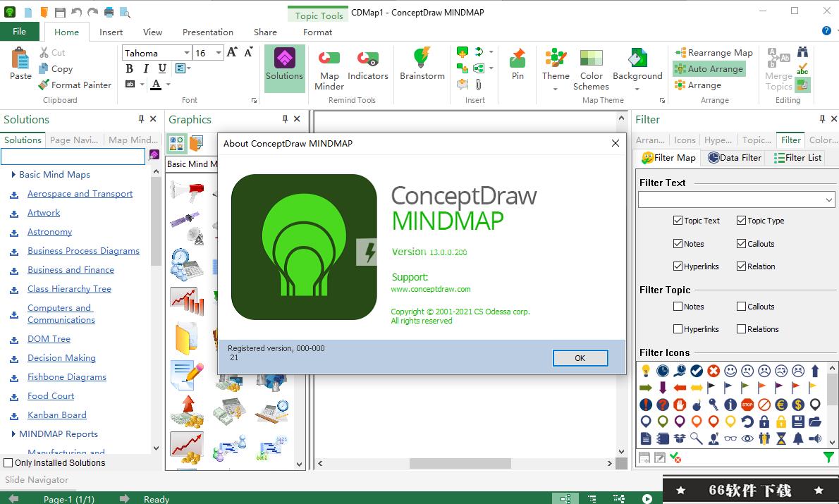Image resolution: width=839 pixels, height=504 pixels.
Task: Check the Relations checkbox under Filter Topic
Action: pyautogui.click(x=741, y=329)
